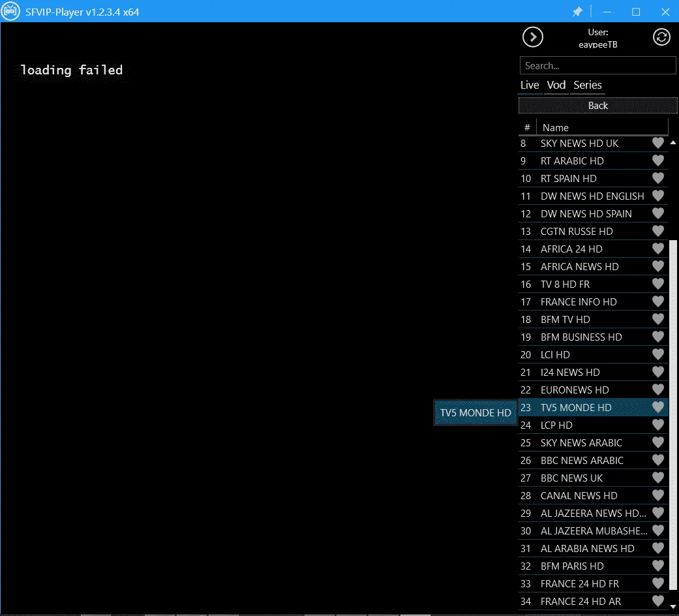Select CANAL NEWS HD channel
The height and width of the screenshot is (616, 679).
pos(594,495)
